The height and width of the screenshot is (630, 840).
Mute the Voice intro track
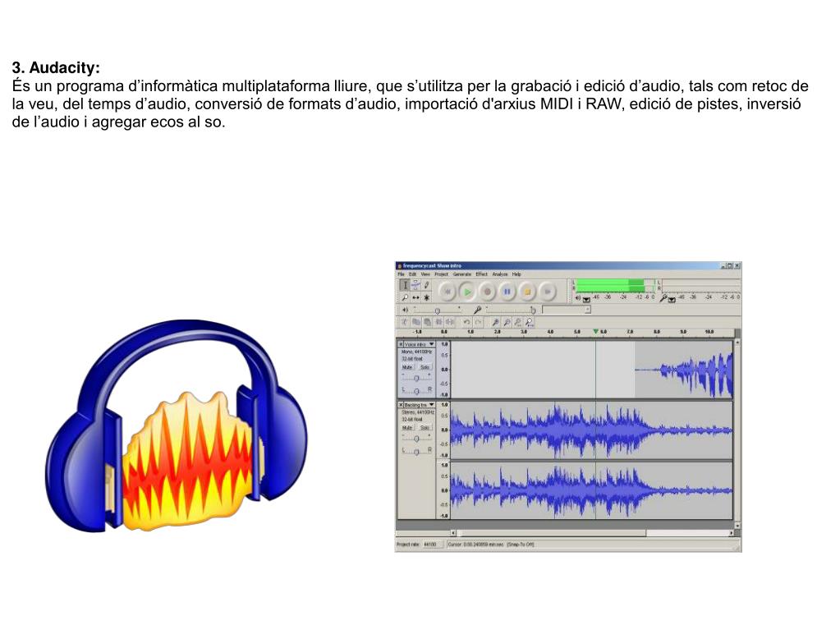pos(407,367)
